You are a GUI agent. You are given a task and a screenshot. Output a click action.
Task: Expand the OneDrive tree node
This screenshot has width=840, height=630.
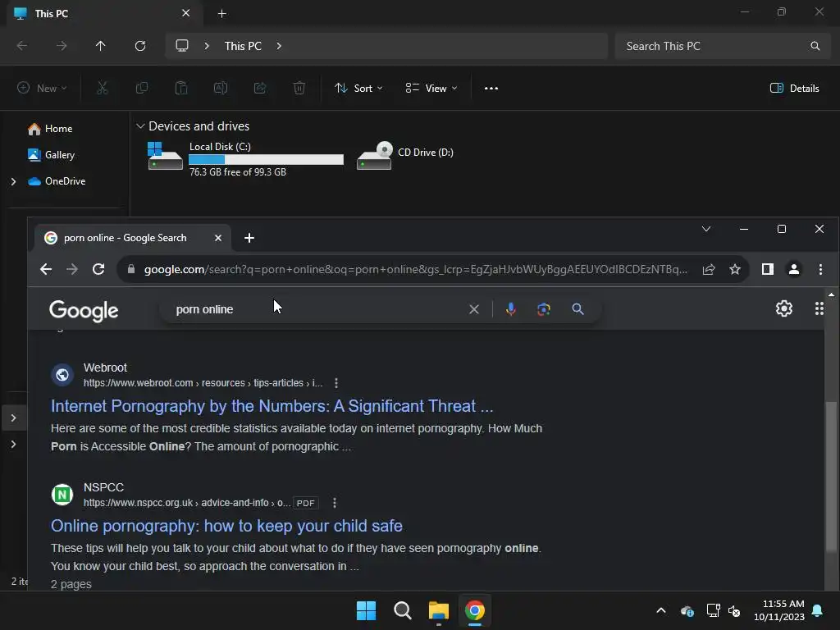(13, 181)
